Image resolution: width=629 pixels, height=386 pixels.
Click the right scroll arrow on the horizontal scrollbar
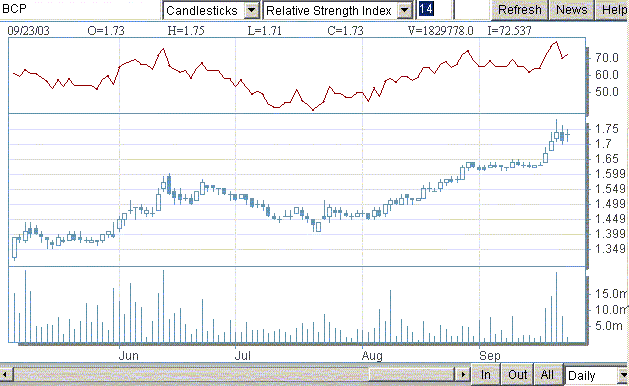[x=463, y=375]
